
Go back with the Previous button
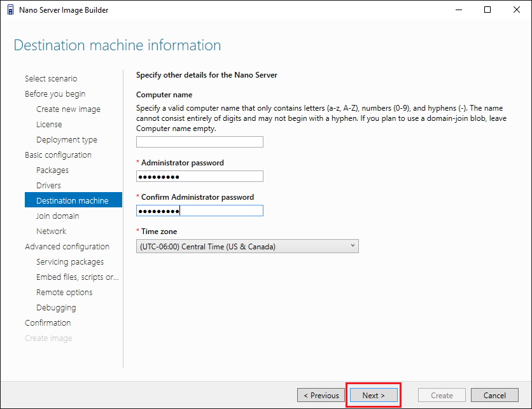(321, 395)
